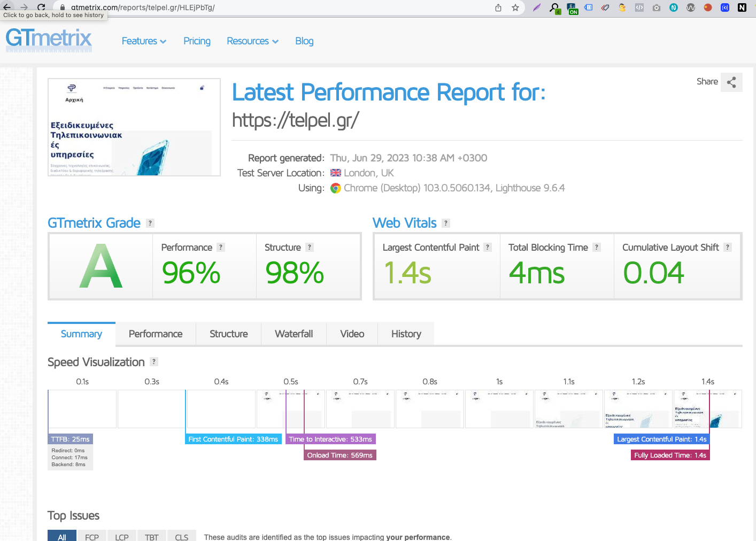Viewport: 756px width, 541px height.
Task: Switch to the Structure tab
Action: 229,334
